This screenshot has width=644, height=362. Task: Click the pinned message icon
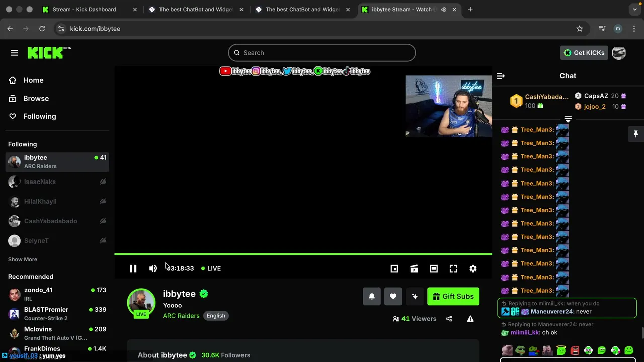pos(636,134)
